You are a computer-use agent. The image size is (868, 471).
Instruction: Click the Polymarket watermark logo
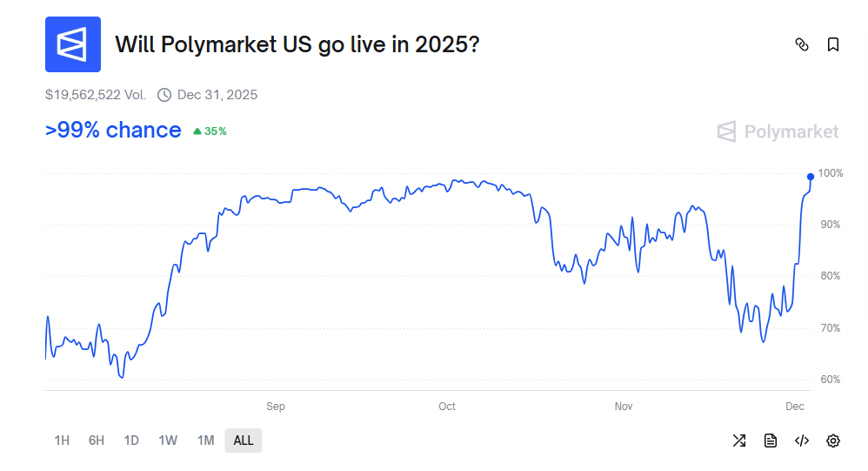tap(778, 131)
